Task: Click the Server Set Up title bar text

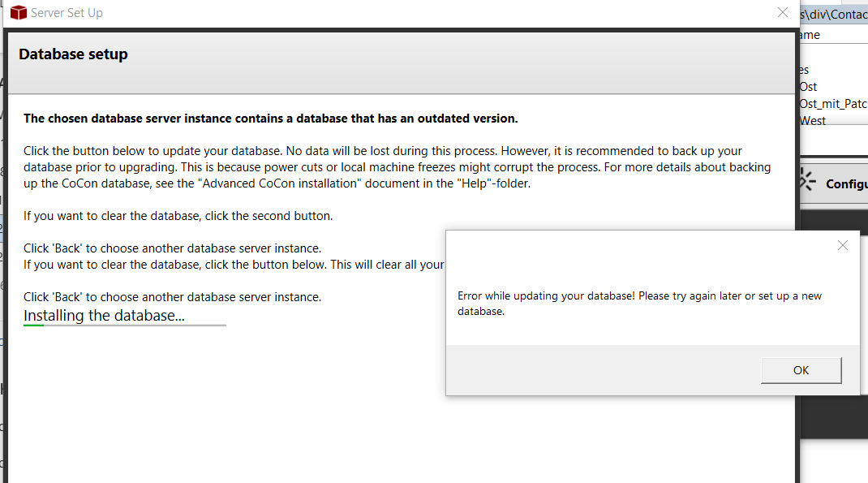Action: click(67, 13)
